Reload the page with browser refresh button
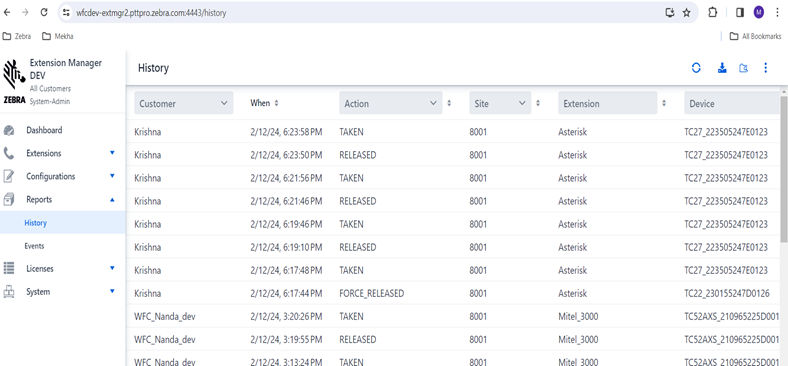788x366 pixels. [44, 13]
